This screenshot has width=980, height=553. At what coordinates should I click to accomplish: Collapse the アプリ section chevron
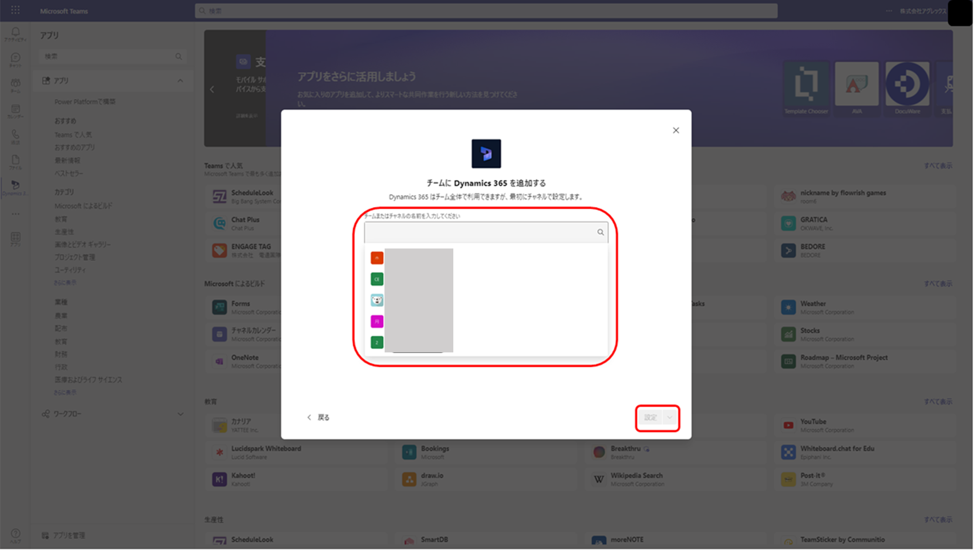(180, 81)
